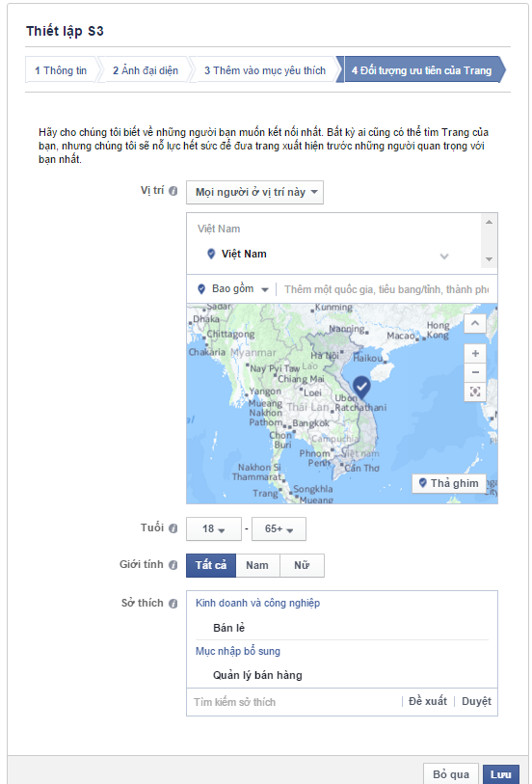Click in Tìm kiếm sở thích field

(x=295, y=702)
